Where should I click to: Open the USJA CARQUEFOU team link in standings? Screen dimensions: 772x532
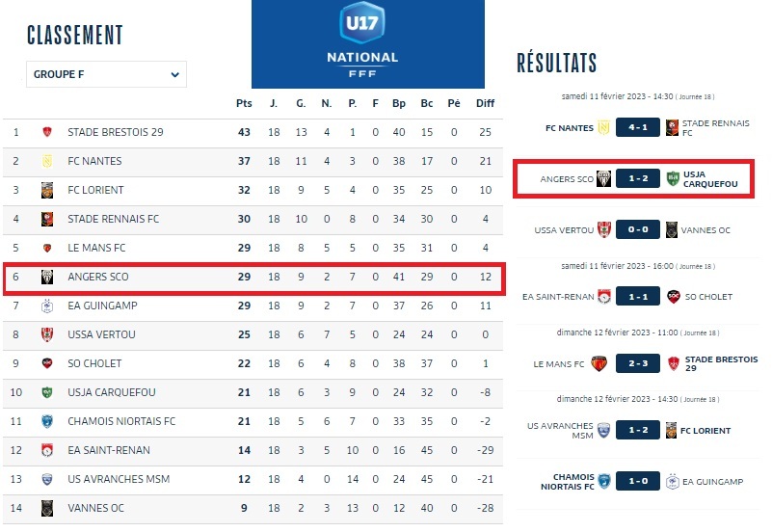(x=112, y=392)
